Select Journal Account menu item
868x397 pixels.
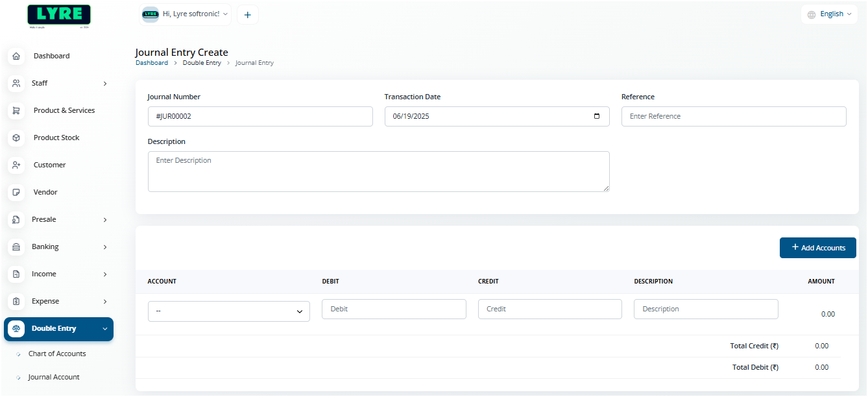point(54,377)
